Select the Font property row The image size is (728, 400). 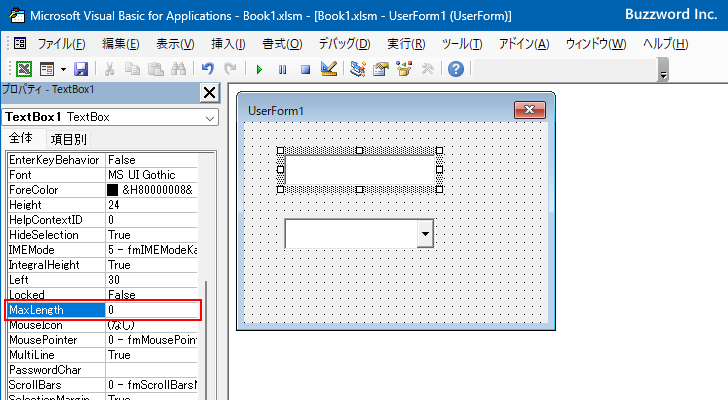tap(103, 175)
